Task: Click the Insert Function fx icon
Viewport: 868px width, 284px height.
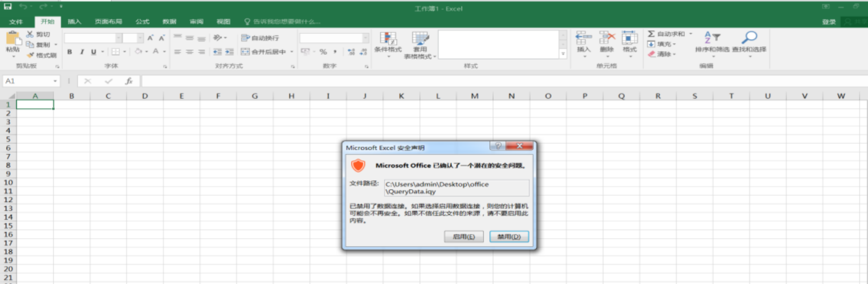Action: click(x=129, y=81)
